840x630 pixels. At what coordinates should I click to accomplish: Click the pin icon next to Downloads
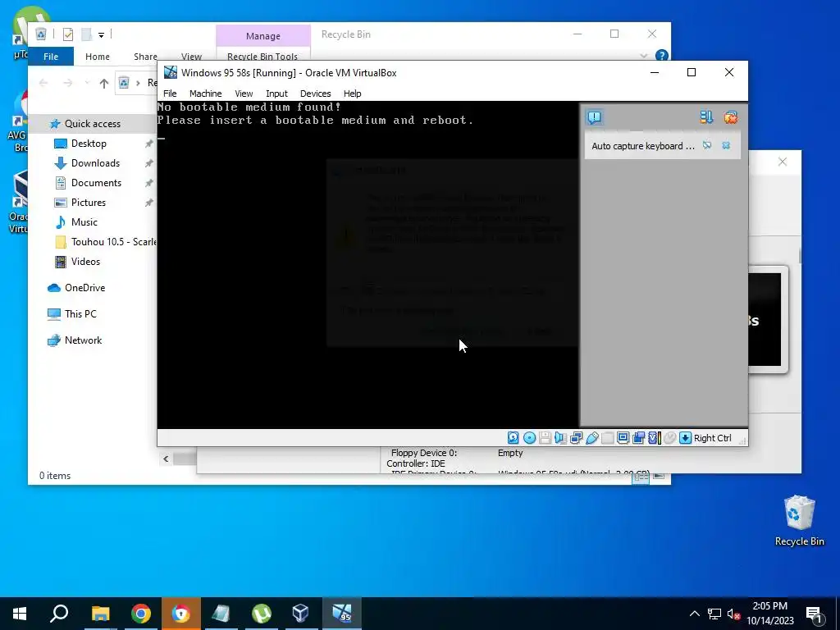click(149, 163)
